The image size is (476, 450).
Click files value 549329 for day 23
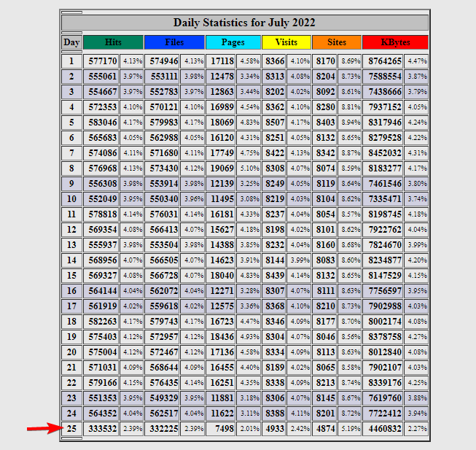tap(162, 397)
